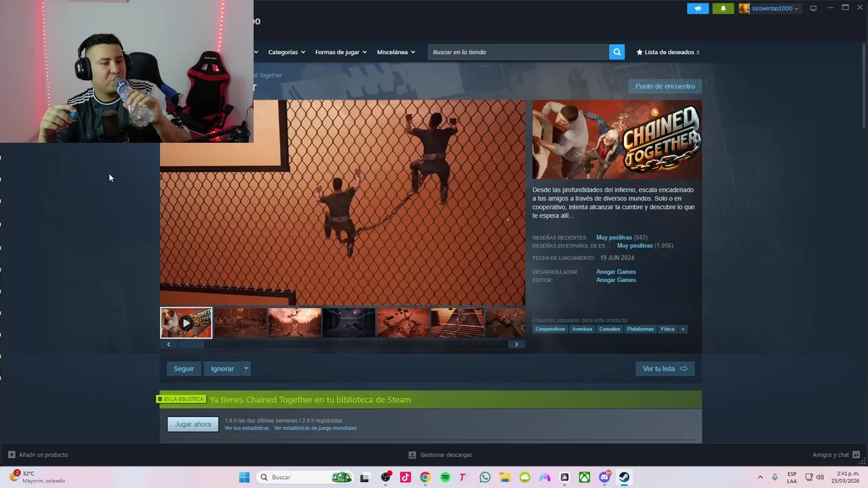
Task: Open Task View from taskbar
Action: pyautogui.click(x=365, y=477)
